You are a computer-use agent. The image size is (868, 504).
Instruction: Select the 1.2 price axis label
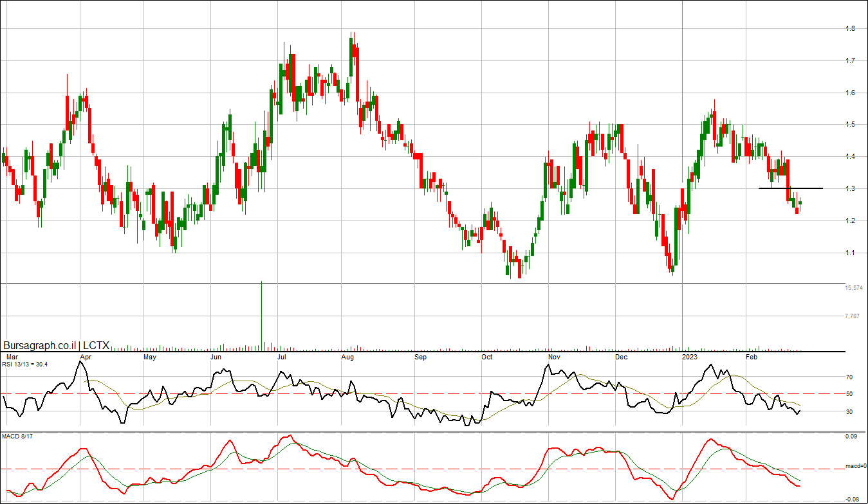(850, 221)
